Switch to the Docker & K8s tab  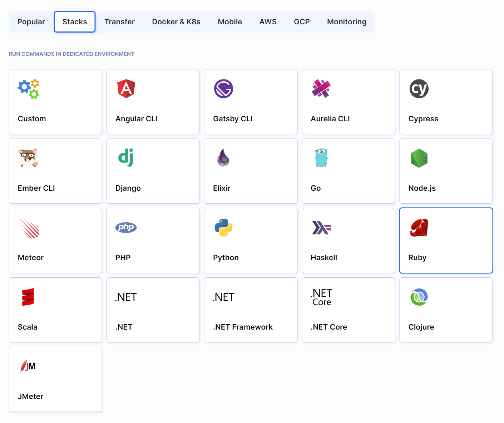tap(176, 22)
